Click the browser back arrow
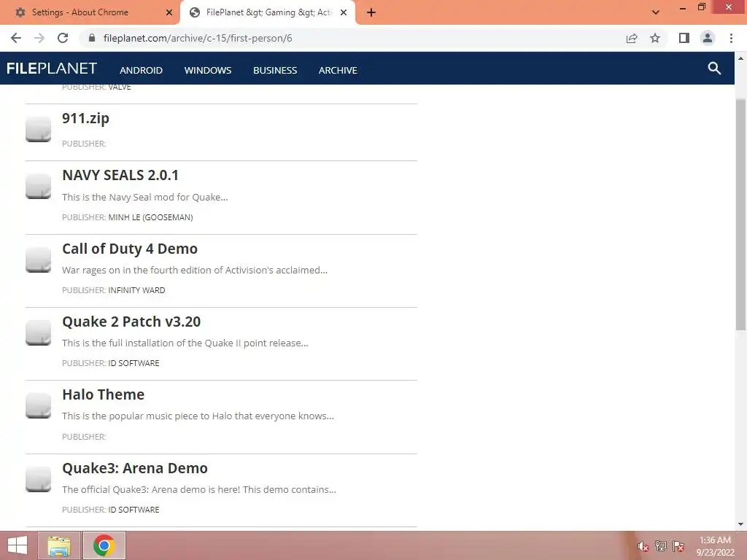747x560 pixels. click(x=16, y=38)
